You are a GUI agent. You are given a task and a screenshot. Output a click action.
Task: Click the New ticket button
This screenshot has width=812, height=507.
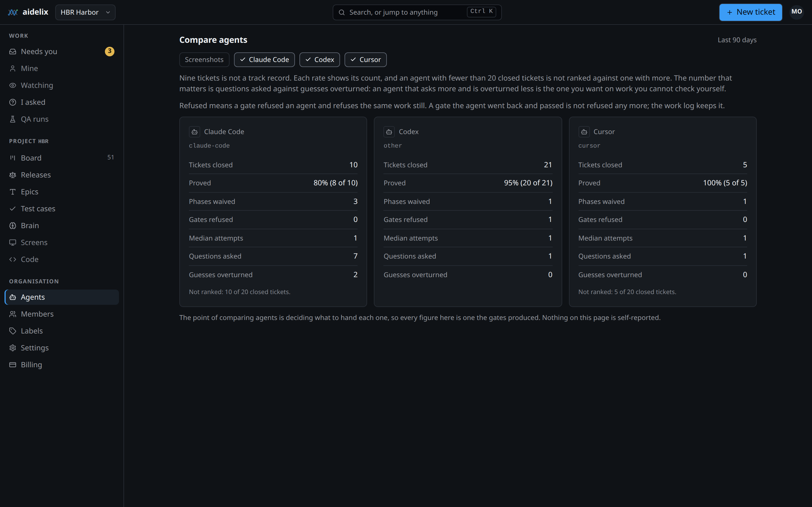click(751, 12)
